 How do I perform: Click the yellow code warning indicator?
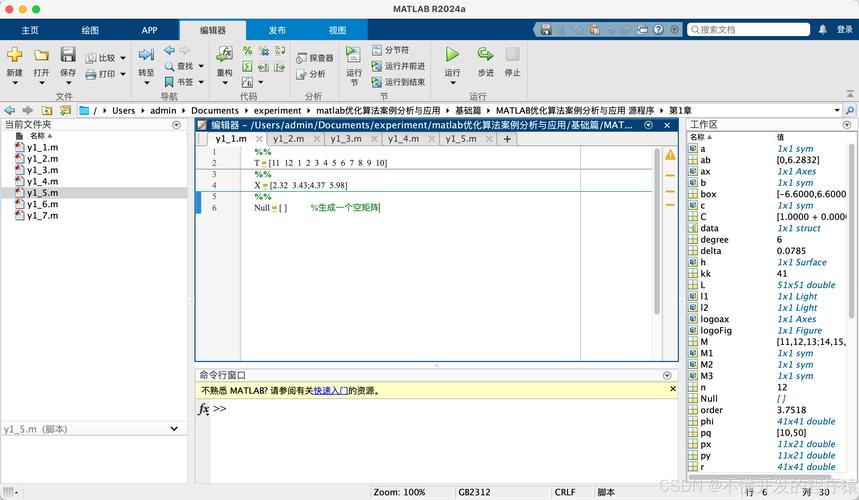click(x=671, y=155)
